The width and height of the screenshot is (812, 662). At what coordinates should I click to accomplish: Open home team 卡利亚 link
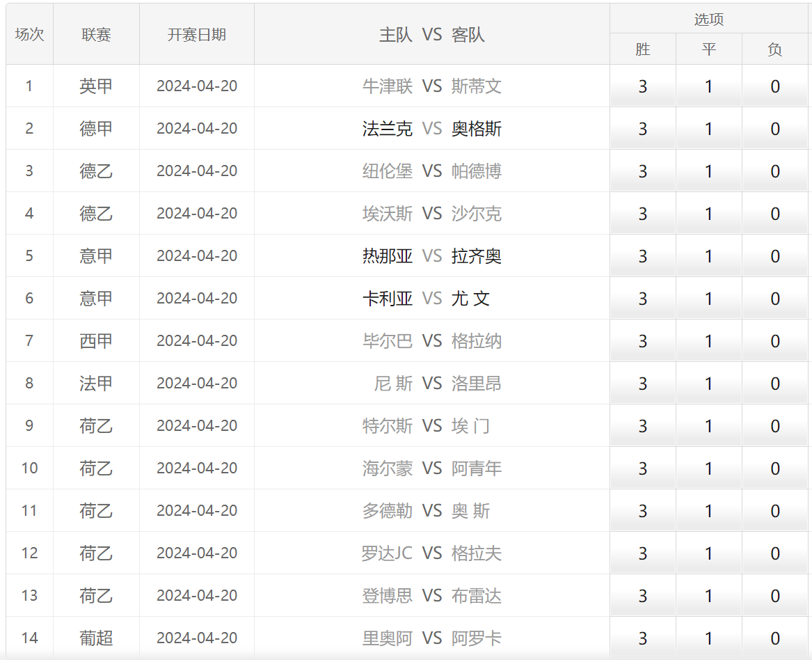pos(388,299)
